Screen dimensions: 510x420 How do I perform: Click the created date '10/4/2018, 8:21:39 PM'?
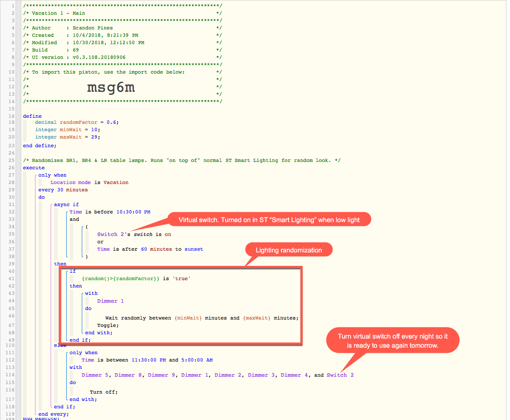coord(105,35)
